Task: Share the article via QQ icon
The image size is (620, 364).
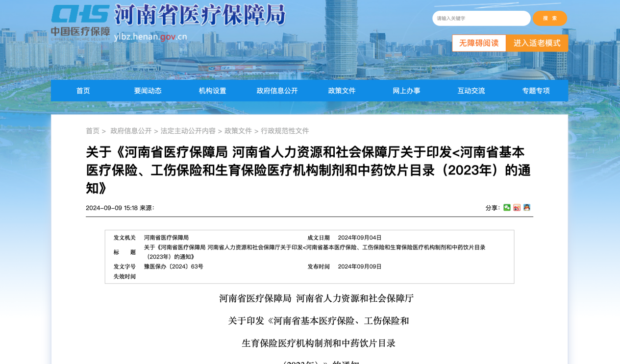Action: click(x=527, y=208)
